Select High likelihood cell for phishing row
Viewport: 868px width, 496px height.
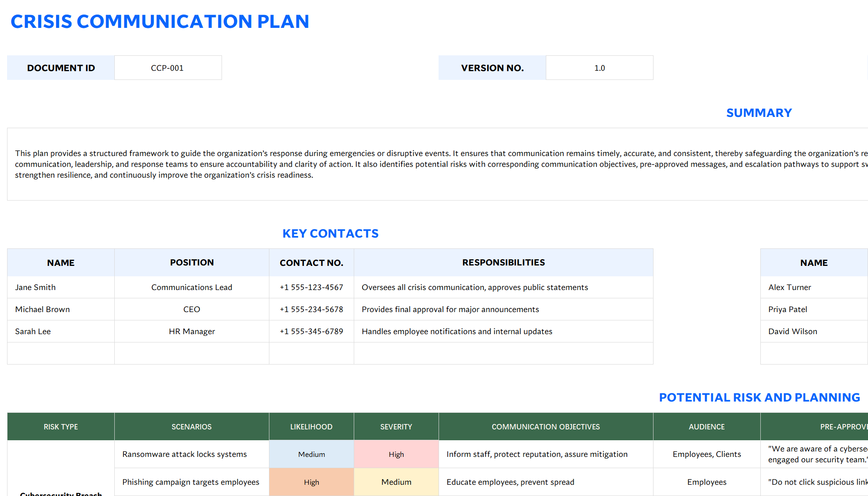[311, 482]
